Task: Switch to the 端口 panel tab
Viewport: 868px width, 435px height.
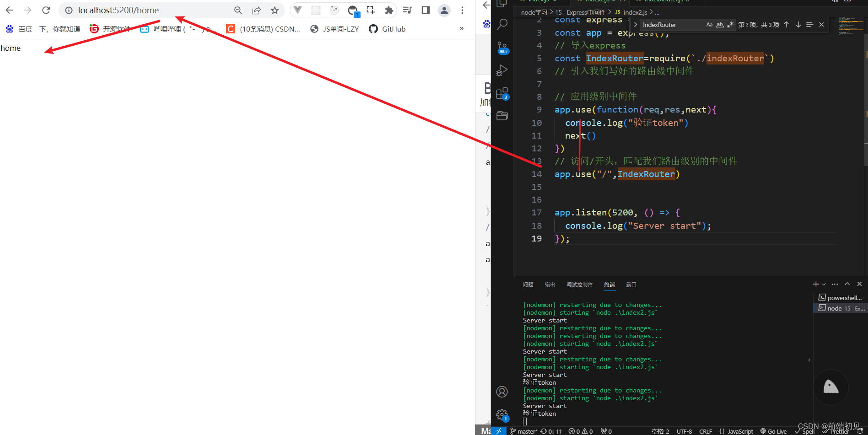Action: (x=631, y=285)
